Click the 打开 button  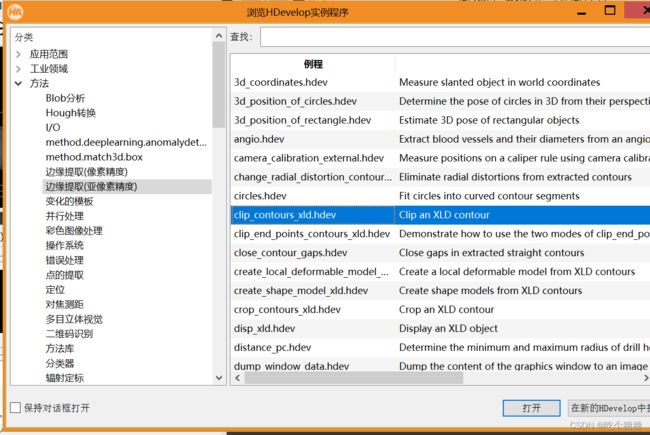(x=531, y=408)
